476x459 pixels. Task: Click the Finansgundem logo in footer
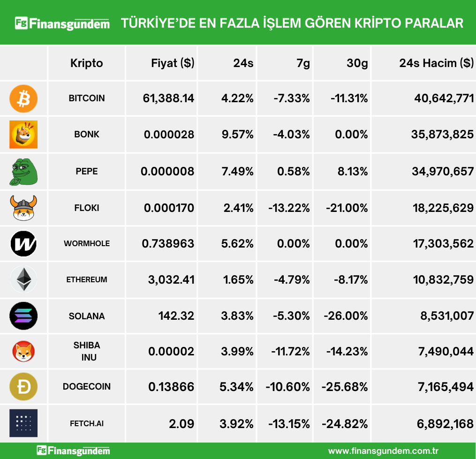point(74,451)
